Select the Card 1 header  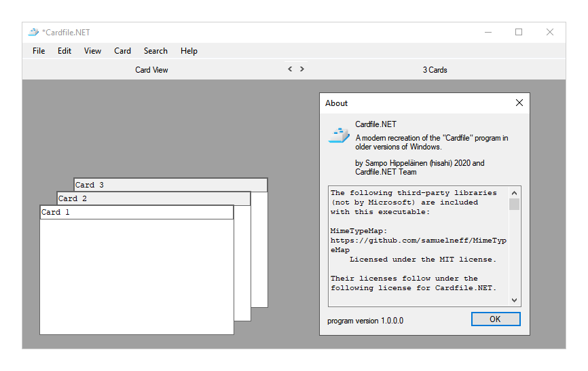(x=137, y=212)
